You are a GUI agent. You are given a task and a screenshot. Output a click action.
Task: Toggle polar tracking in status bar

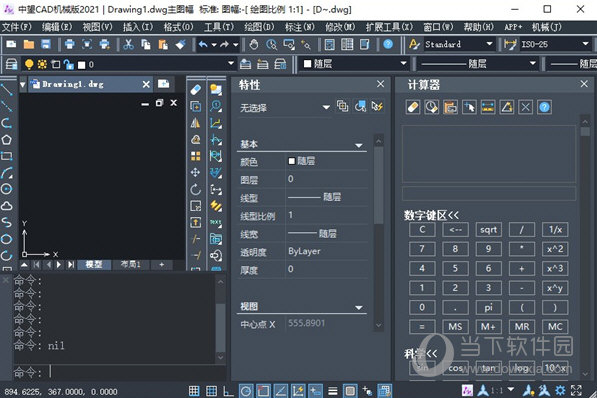[246, 391]
